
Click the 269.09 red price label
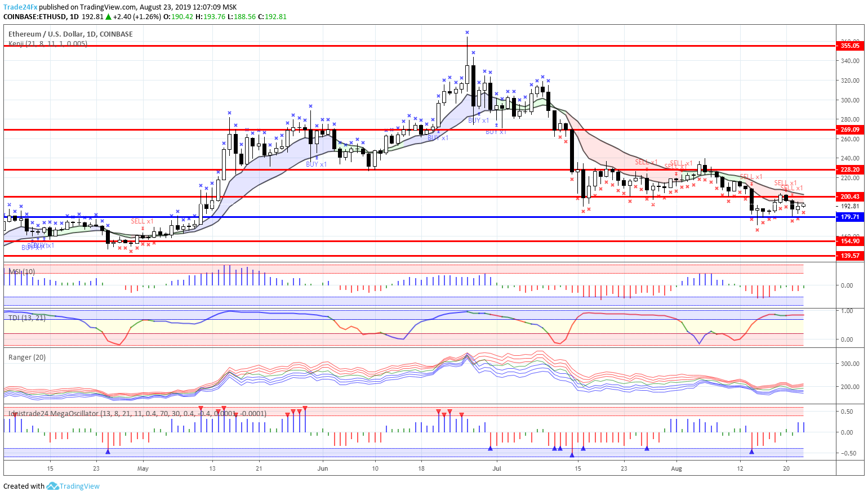[849, 129]
